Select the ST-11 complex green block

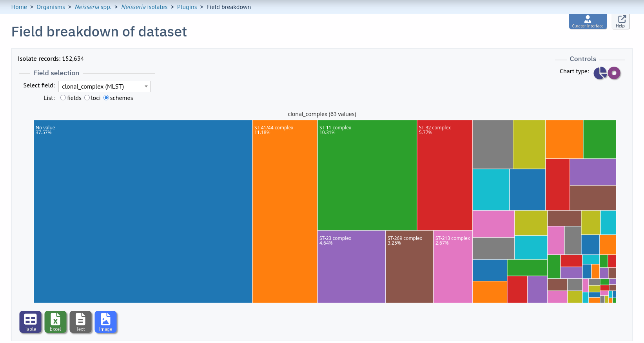367,175
